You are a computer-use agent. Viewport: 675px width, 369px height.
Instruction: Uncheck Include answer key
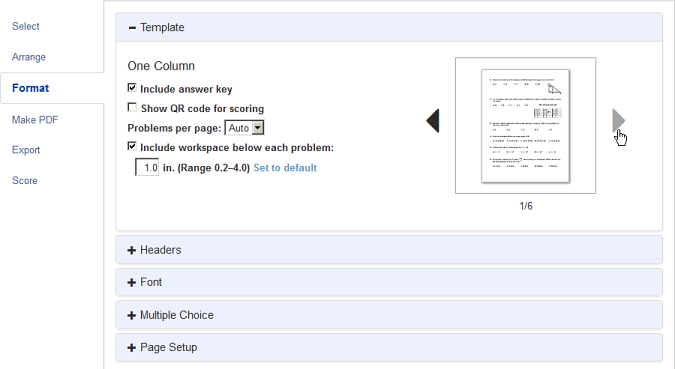coord(132,88)
